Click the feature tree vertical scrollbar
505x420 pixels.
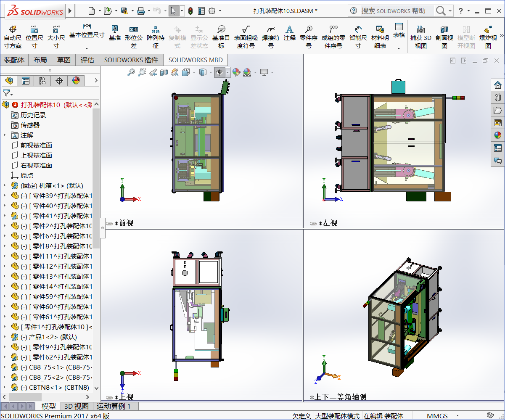click(96, 179)
